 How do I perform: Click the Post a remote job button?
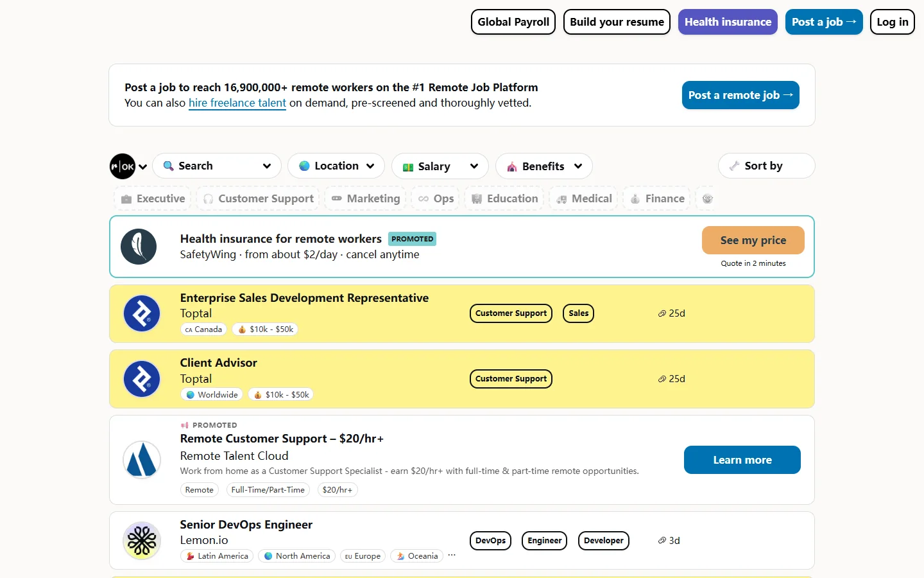pyautogui.click(x=740, y=95)
